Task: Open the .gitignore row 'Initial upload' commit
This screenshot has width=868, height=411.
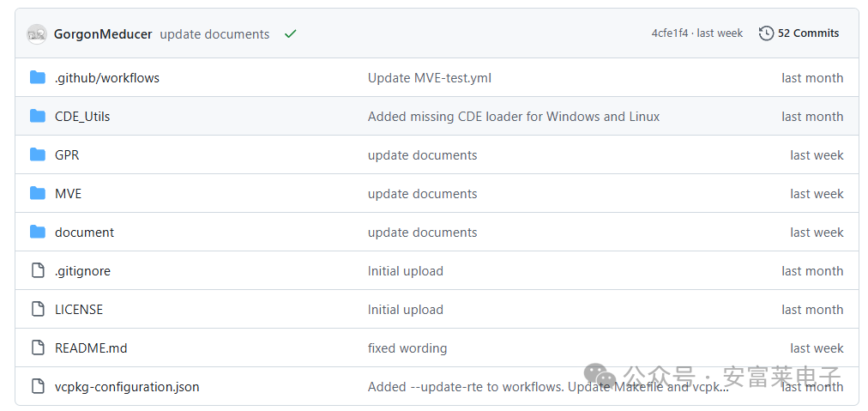Action: [405, 271]
